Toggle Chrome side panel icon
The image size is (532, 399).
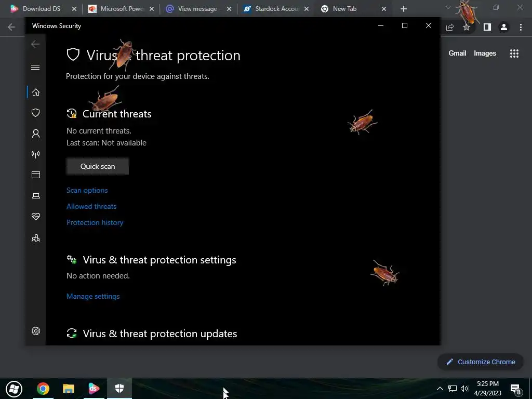click(487, 27)
